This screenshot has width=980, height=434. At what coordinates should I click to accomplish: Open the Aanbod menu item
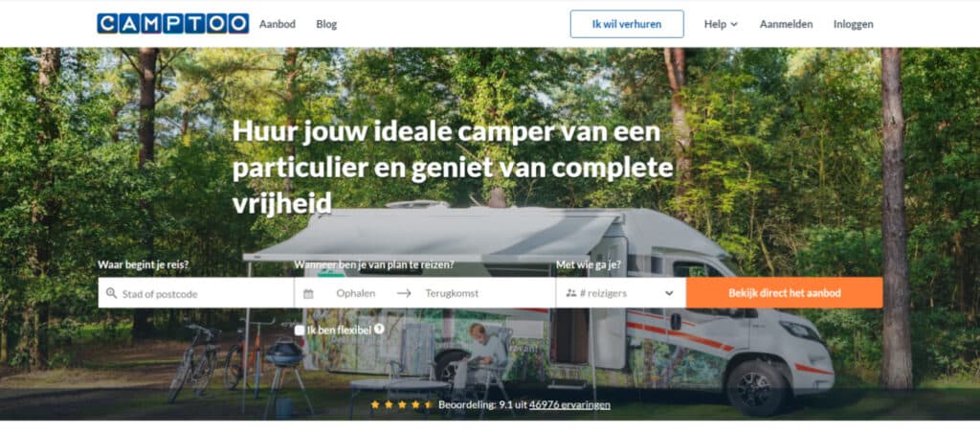point(278,24)
